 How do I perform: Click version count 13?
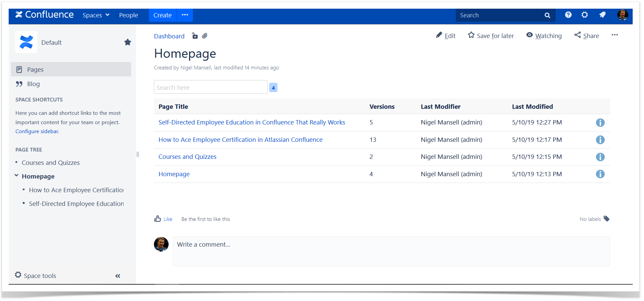pyautogui.click(x=373, y=139)
